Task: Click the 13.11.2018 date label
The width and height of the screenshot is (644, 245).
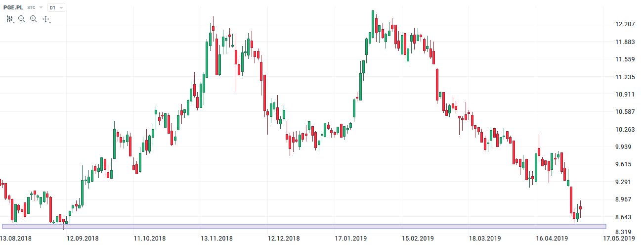Action: [x=216, y=239]
